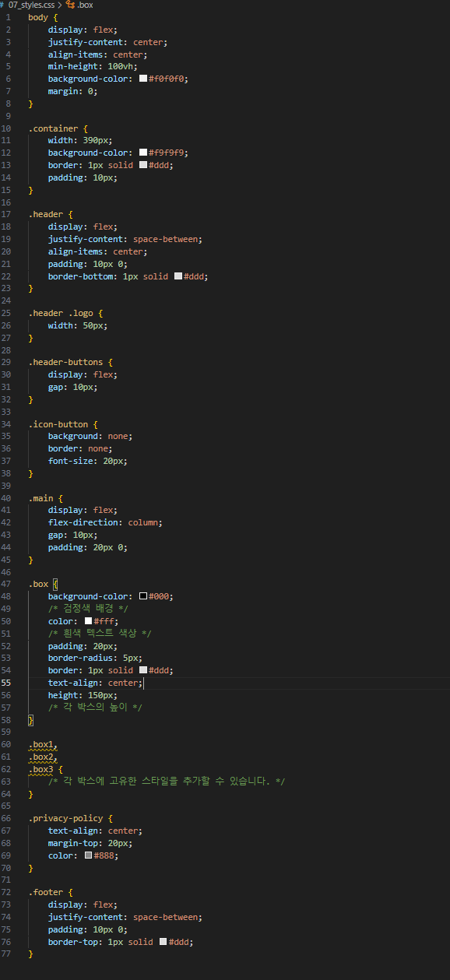
Task: Open 07_styles.css breadcrumb item
Action: 31,5
